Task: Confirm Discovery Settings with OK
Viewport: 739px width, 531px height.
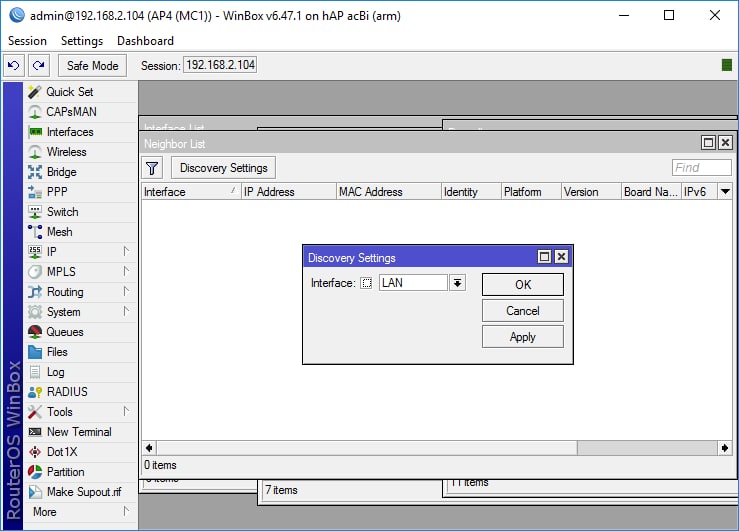Action: (523, 285)
